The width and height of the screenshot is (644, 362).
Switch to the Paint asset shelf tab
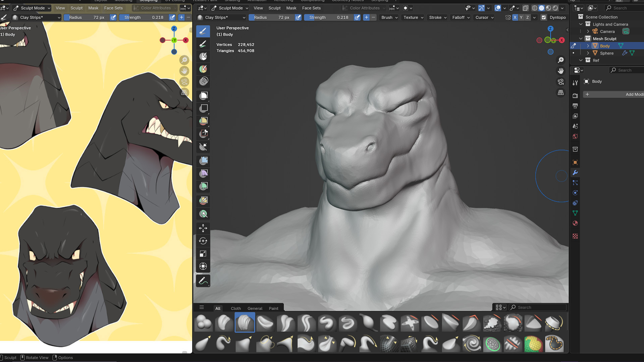coord(273,308)
